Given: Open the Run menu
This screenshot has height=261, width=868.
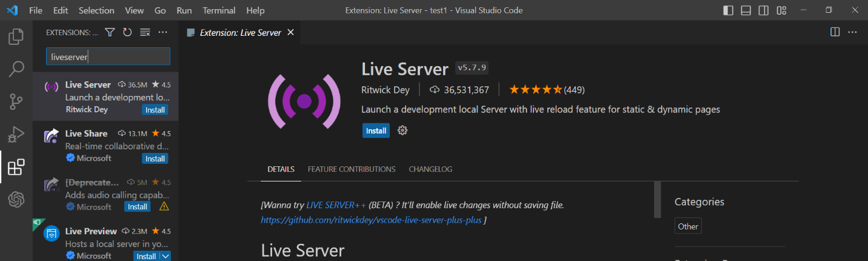Looking at the screenshot, I should click(184, 10).
